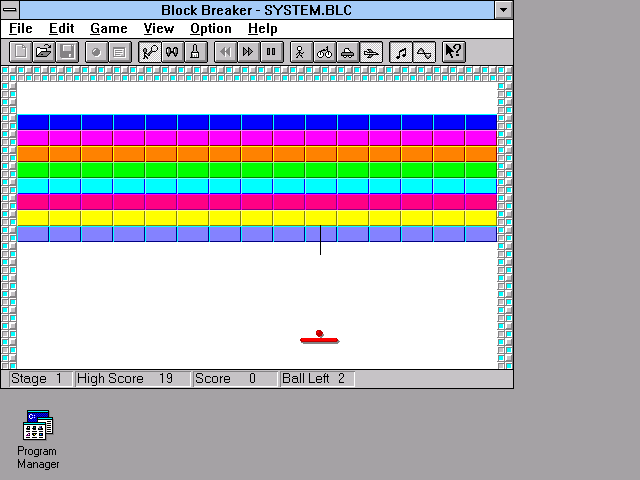
Task: Click the context help arrow-question icon
Action: coord(453,51)
